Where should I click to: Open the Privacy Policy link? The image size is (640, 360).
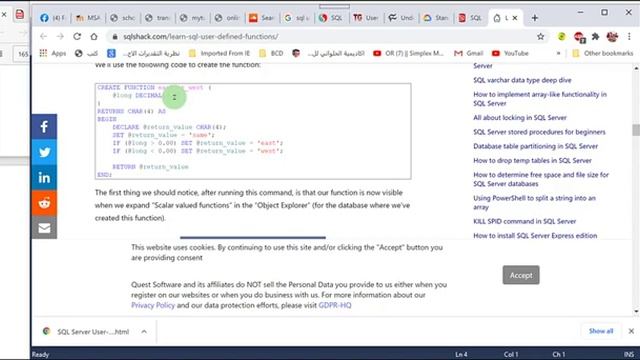pos(153,305)
